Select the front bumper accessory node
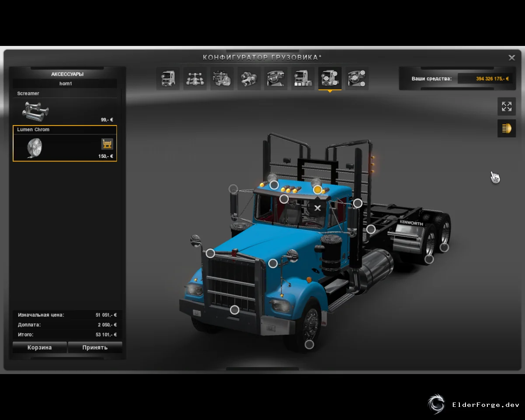 pyautogui.click(x=234, y=310)
